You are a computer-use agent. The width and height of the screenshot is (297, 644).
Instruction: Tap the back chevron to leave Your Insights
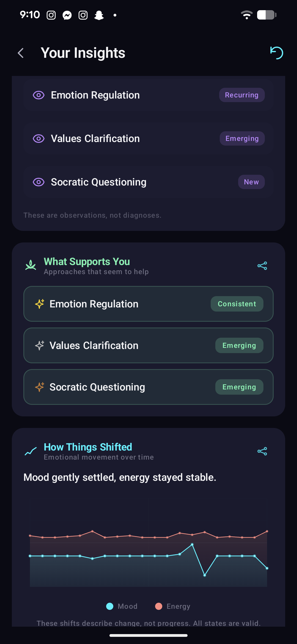pyautogui.click(x=21, y=53)
